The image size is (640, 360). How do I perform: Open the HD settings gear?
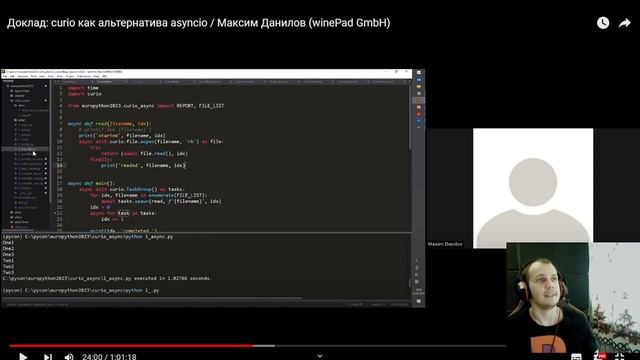[x=599, y=357]
